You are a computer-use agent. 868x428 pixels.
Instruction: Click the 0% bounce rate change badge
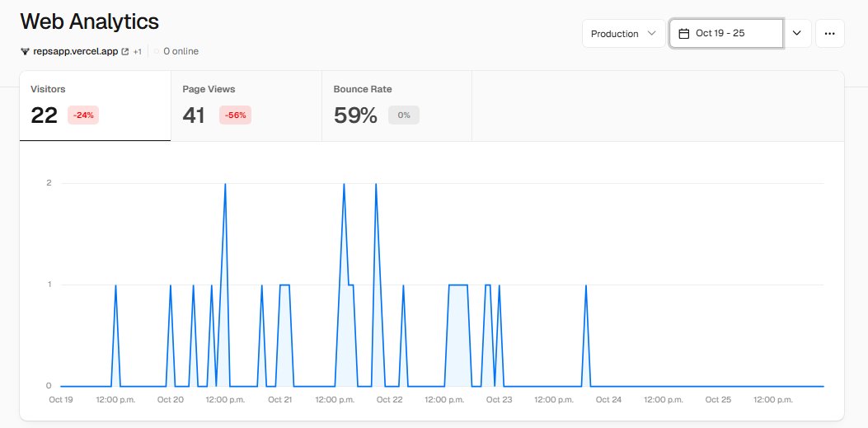point(404,115)
